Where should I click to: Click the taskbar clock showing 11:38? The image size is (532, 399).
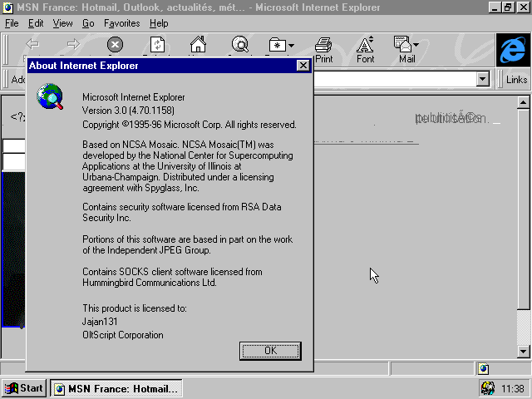pyautogui.click(x=513, y=388)
